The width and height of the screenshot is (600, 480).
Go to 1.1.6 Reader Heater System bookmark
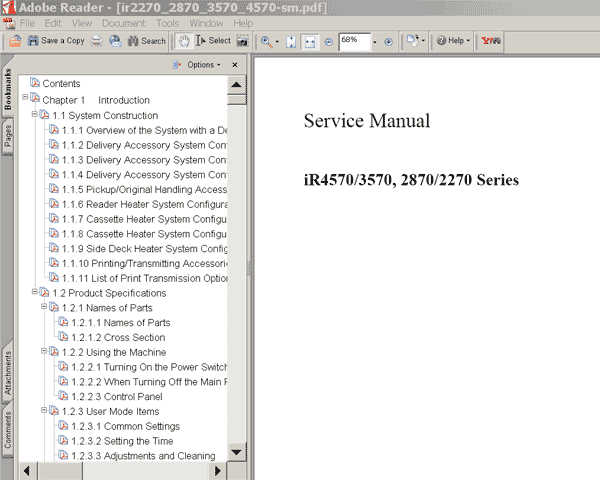click(145, 204)
